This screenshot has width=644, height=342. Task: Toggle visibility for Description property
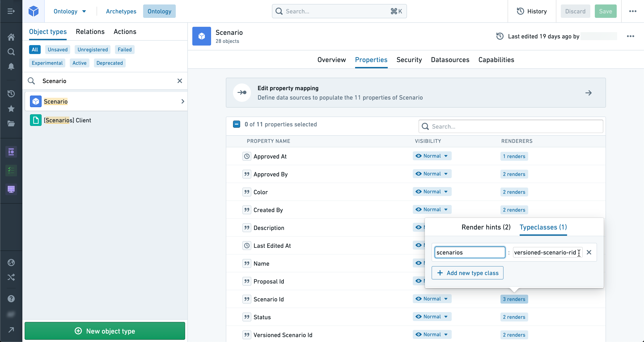(419, 227)
